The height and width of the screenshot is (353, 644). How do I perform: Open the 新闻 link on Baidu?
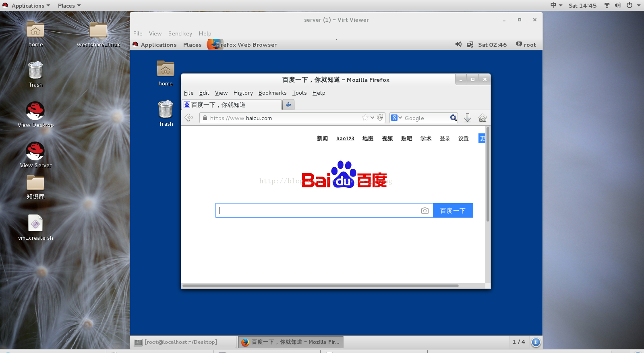(322, 138)
